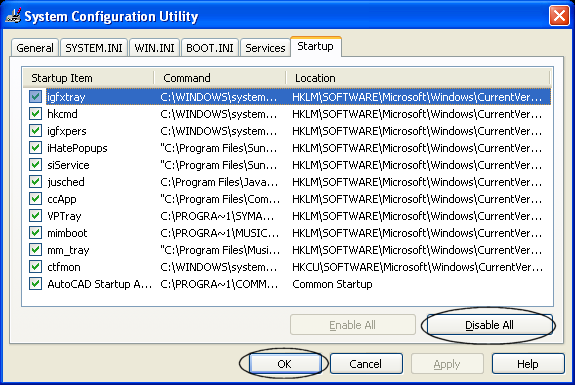The image size is (575, 385).
Task: Select the siService item name
Action: click(x=68, y=165)
